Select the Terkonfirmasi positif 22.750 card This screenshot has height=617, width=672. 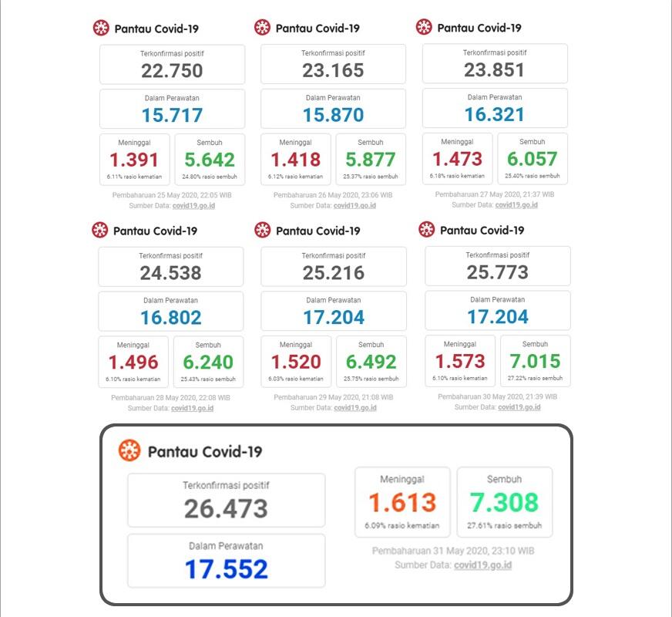(x=173, y=64)
